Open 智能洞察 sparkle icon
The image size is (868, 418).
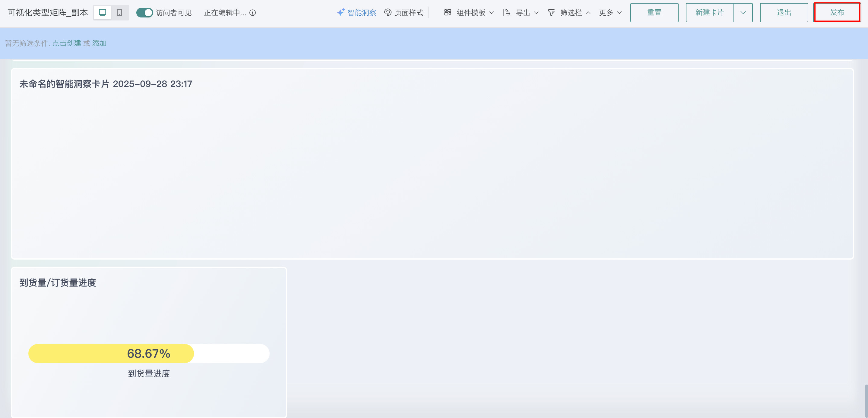click(x=341, y=12)
